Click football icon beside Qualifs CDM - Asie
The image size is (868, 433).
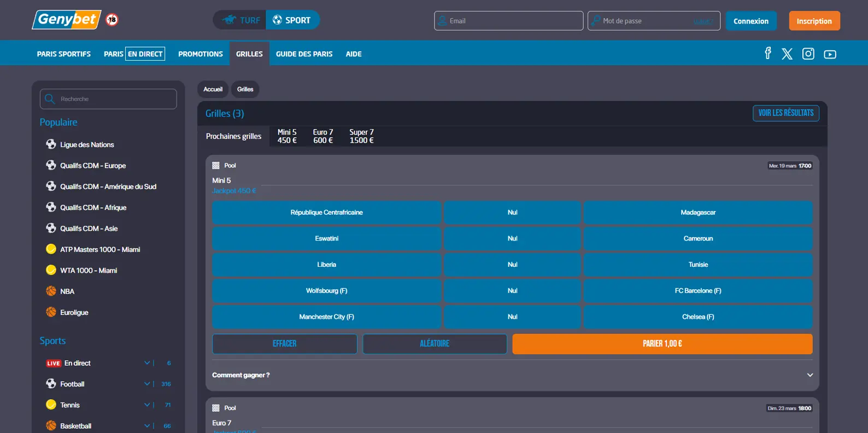(x=51, y=228)
